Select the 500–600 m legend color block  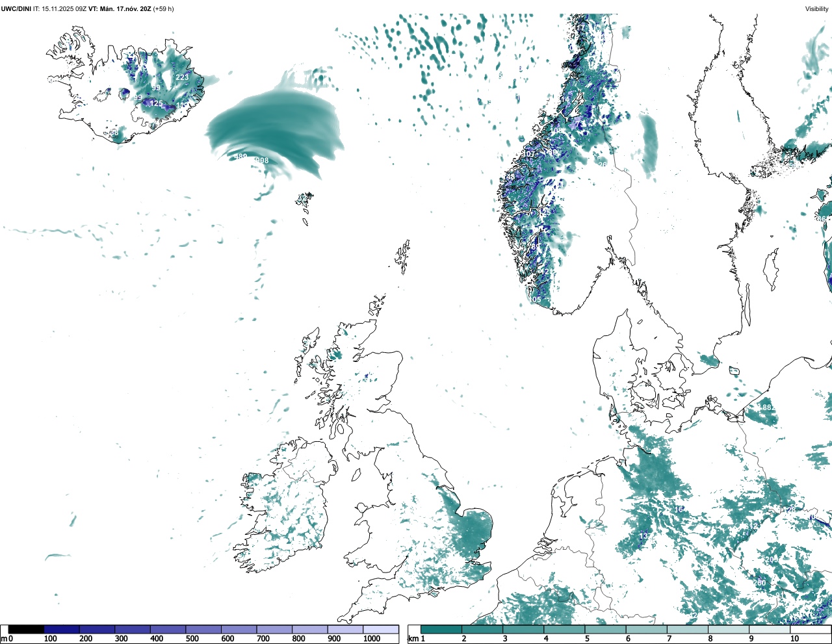coord(203,629)
